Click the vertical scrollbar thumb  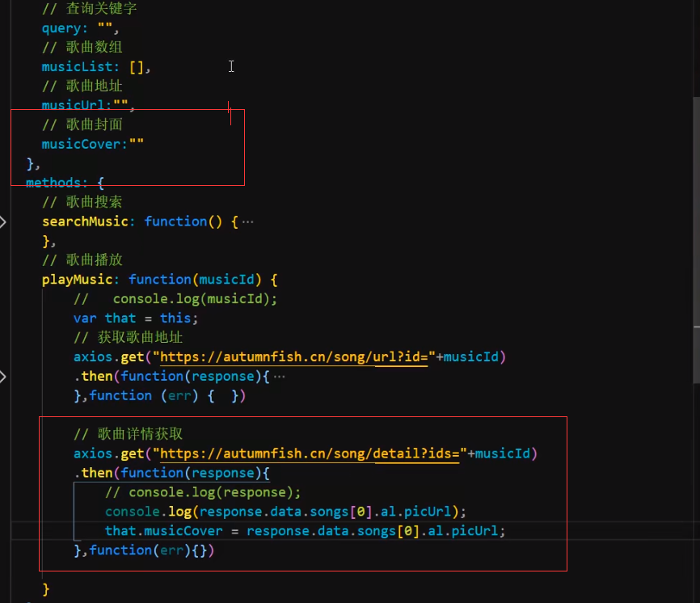click(x=697, y=240)
